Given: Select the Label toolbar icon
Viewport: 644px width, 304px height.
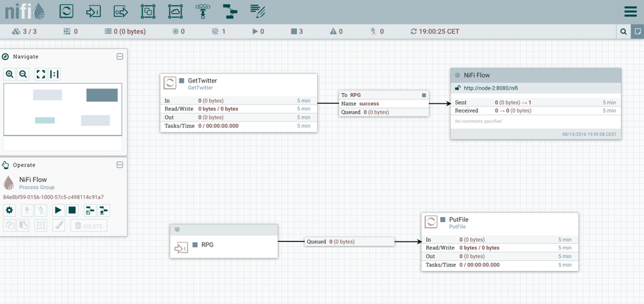Looking at the screenshot, I should tap(257, 11).
